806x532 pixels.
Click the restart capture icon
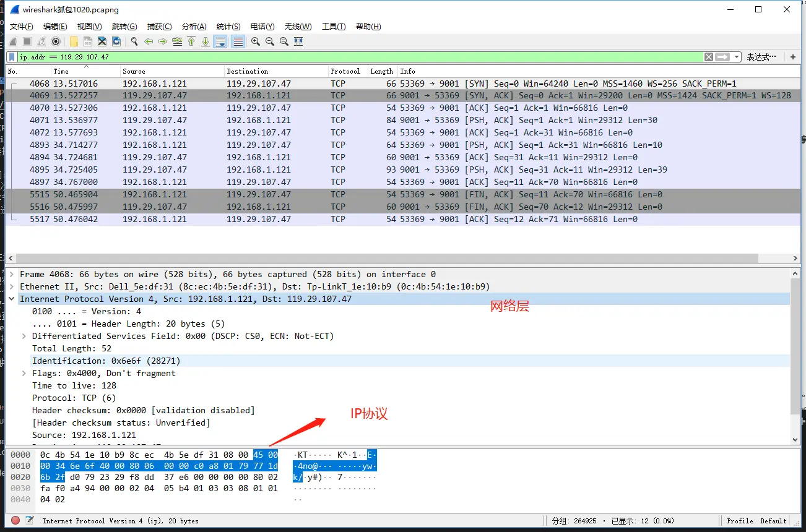click(x=41, y=41)
